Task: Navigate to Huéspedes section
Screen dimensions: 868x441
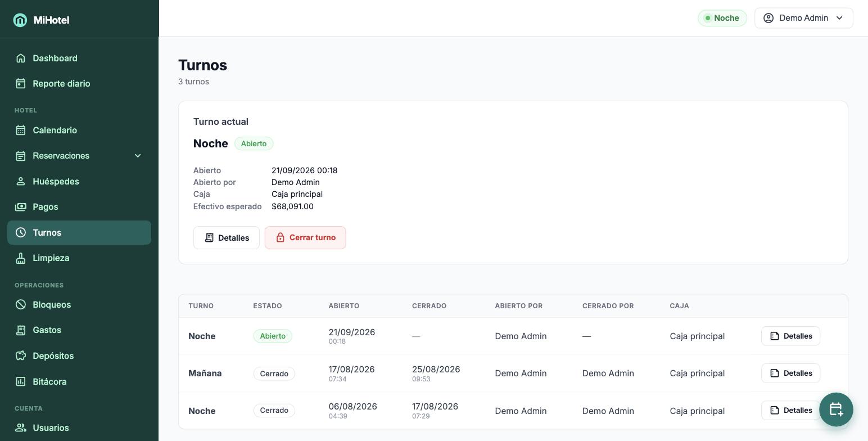Action: [79, 182]
